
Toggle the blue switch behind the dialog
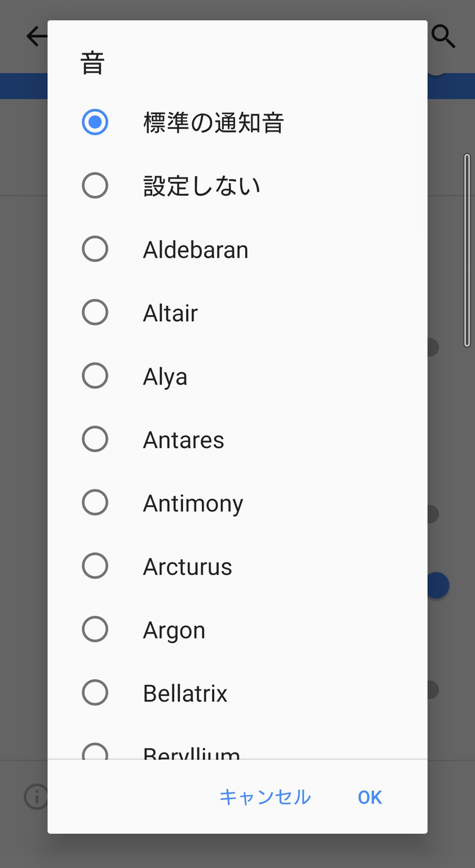click(x=437, y=585)
